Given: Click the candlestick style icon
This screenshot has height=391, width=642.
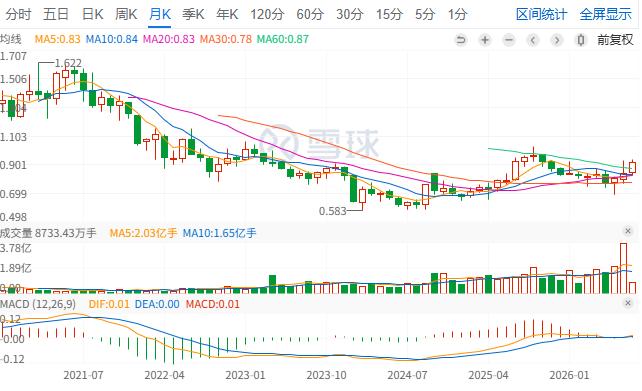Looking at the screenshot, I should click(x=581, y=40).
